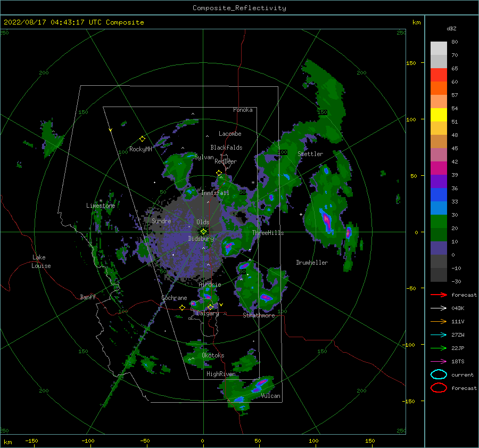Select the Strathmore town label

click(259, 315)
